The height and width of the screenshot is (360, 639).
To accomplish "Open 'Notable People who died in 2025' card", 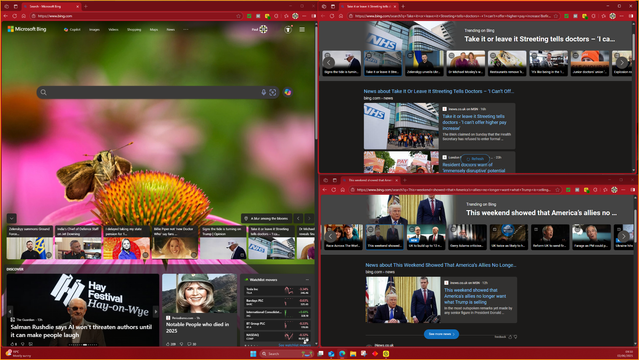I will (199, 310).
